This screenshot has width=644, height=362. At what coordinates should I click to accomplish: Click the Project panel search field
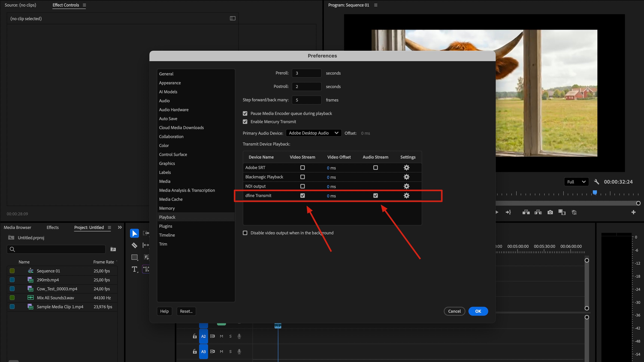tap(56, 249)
